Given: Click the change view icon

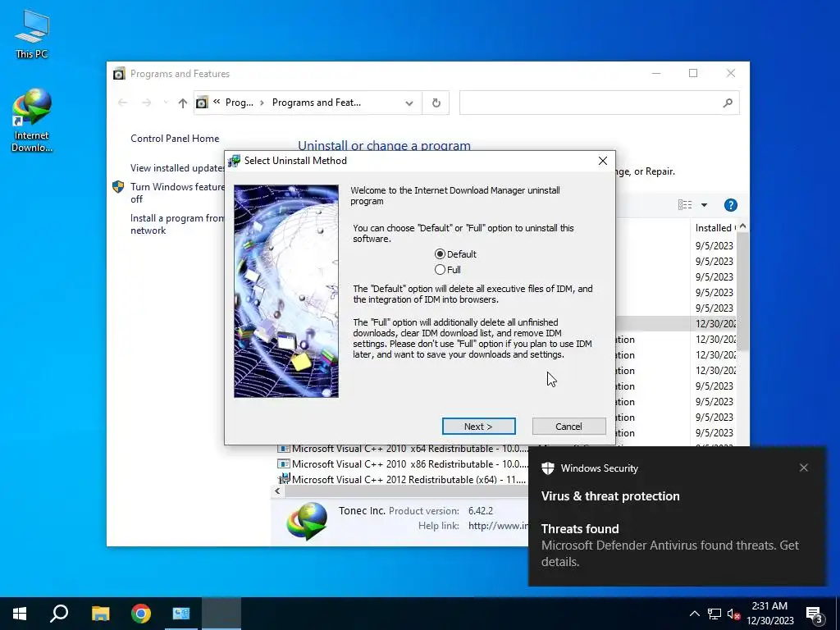Looking at the screenshot, I should point(685,205).
